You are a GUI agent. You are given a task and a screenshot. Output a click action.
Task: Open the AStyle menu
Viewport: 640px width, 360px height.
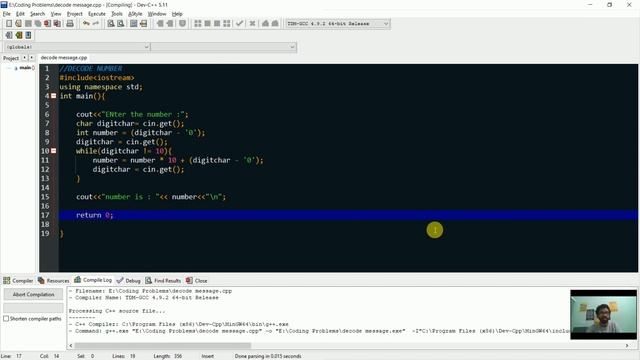tap(135, 14)
